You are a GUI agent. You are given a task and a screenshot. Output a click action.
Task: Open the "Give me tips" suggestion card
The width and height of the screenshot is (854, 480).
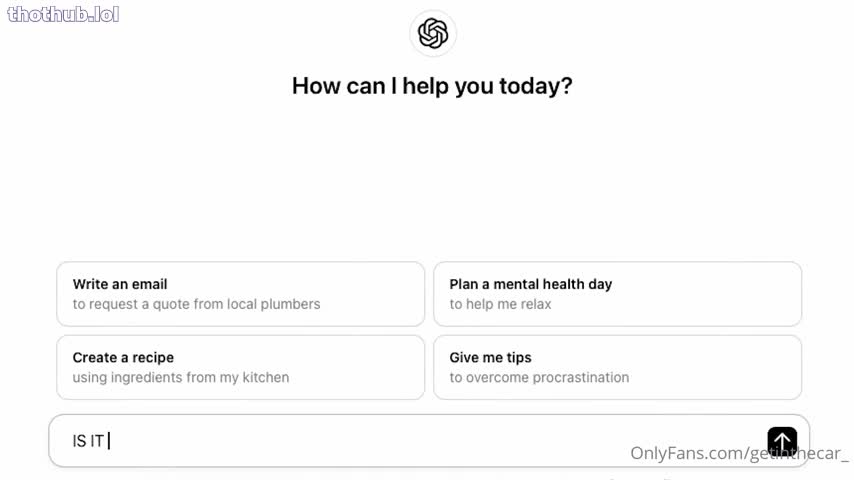click(617, 367)
